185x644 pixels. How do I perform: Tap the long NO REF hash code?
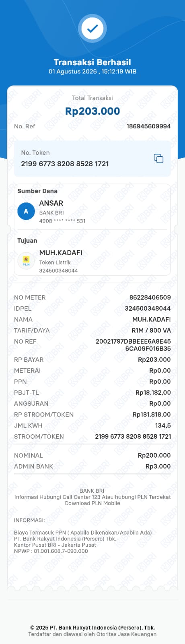pos(133,345)
